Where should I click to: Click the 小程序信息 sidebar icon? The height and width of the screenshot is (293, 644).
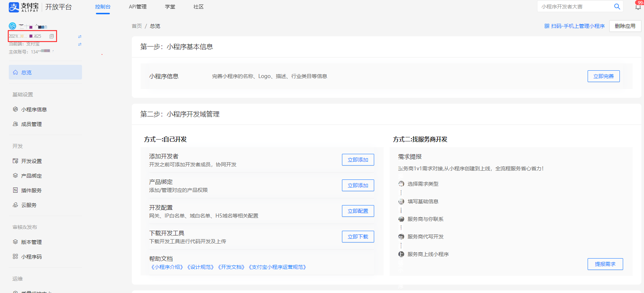[15, 109]
